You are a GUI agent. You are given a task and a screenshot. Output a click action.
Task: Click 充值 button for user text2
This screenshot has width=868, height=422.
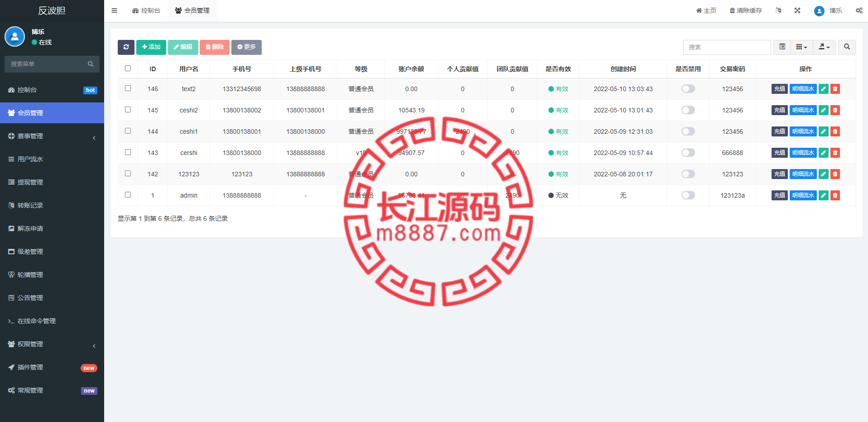(780, 89)
